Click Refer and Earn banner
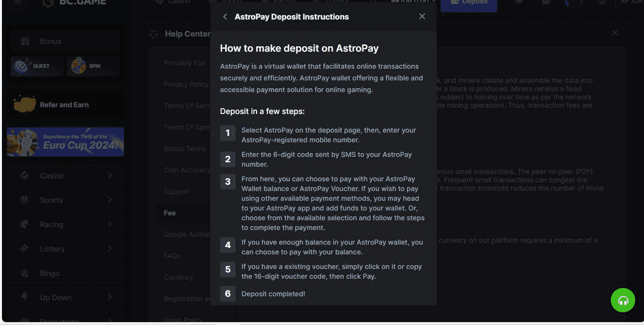The image size is (644, 325). 65,105
